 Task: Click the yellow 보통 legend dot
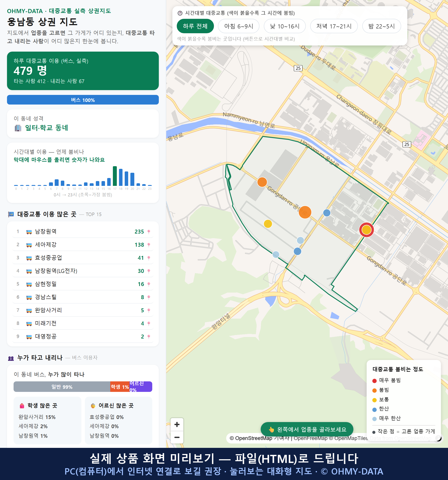pos(374,400)
